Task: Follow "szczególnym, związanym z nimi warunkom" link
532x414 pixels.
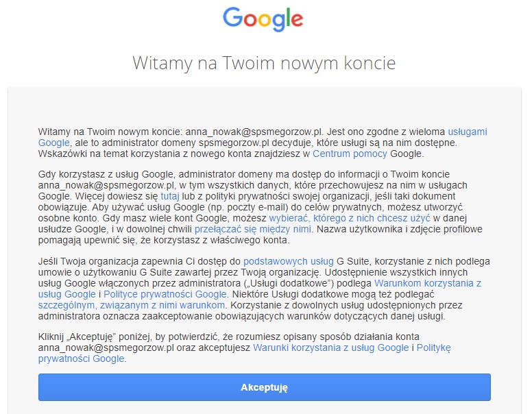Action: [132, 305]
